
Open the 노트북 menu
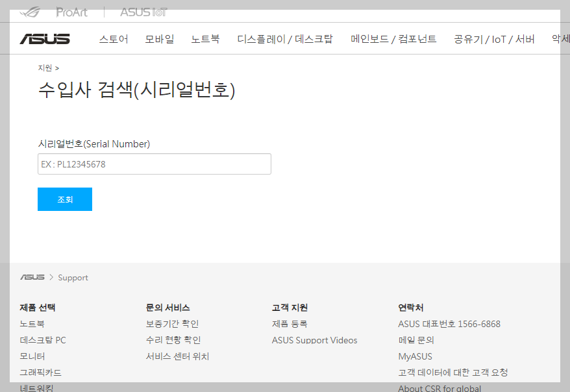coord(205,39)
